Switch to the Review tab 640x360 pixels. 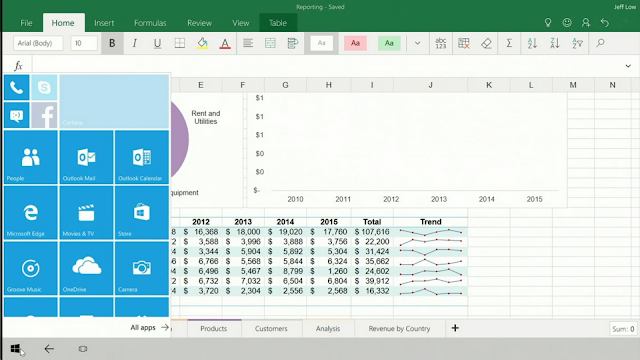199,23
